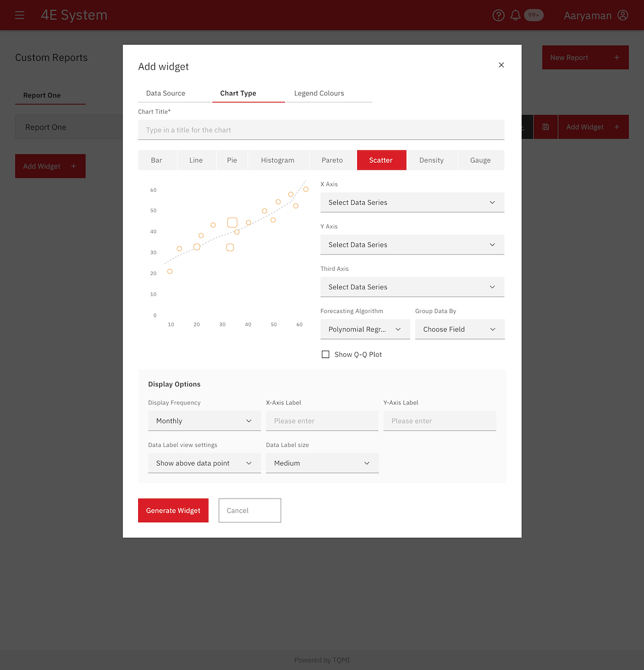Image resolution: width=644 pixels, height=670 pixels.
Task: Select the Line chart type
Action: pyautogui.click(x=196, y=160)
